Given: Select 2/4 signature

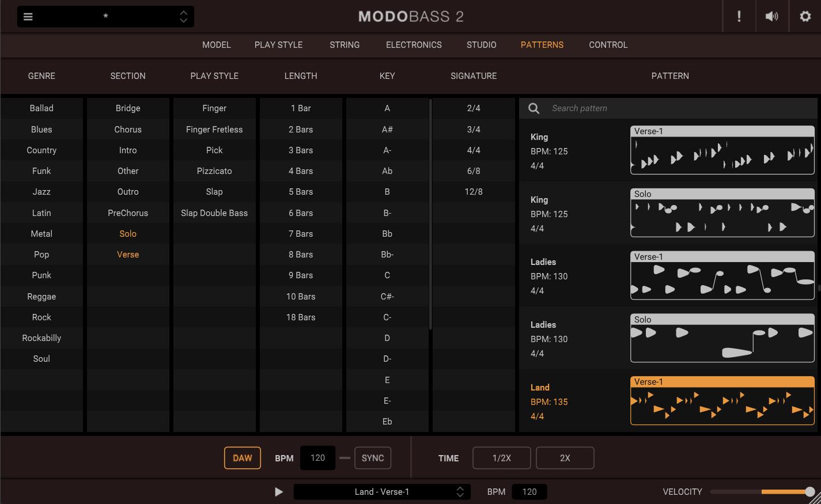Looking at the screenshot, I should 474,108.
